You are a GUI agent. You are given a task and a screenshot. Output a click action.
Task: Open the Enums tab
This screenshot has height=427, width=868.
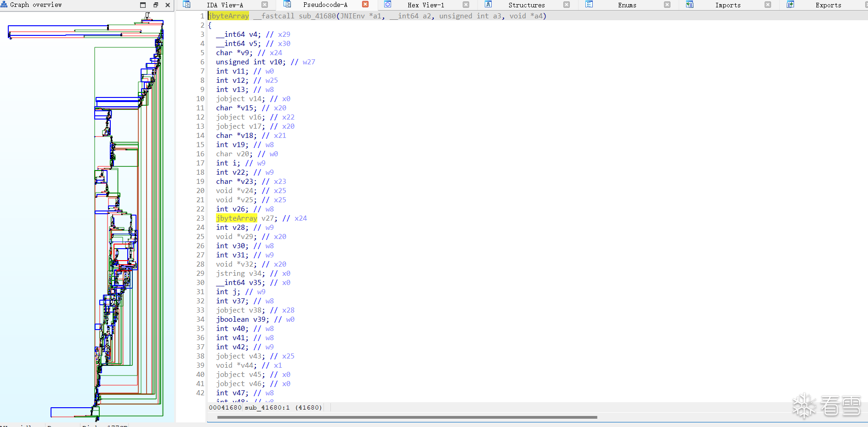627,5
